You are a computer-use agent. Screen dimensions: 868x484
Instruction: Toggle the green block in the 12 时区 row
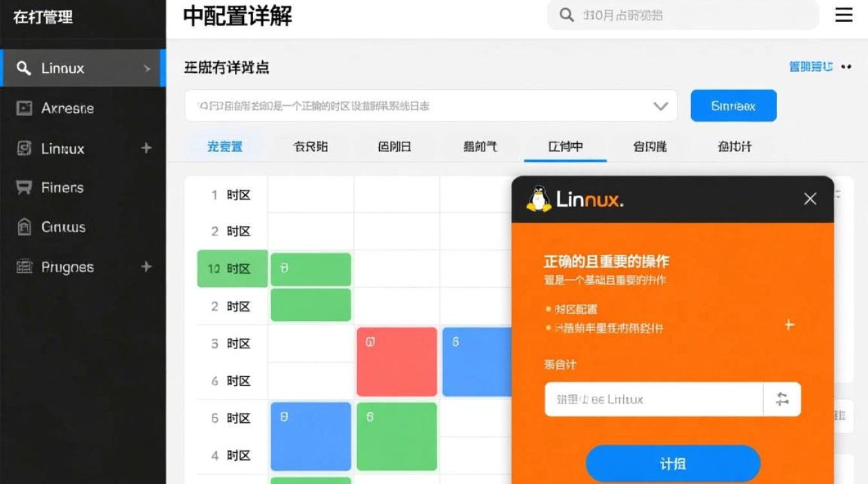(x=311, y=269)
